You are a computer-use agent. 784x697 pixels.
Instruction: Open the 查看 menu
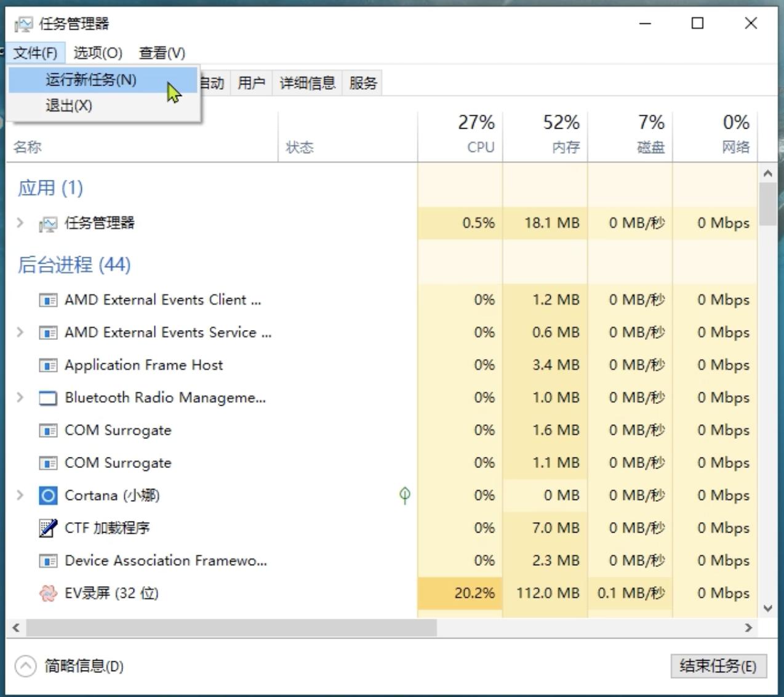pos(161,53)
